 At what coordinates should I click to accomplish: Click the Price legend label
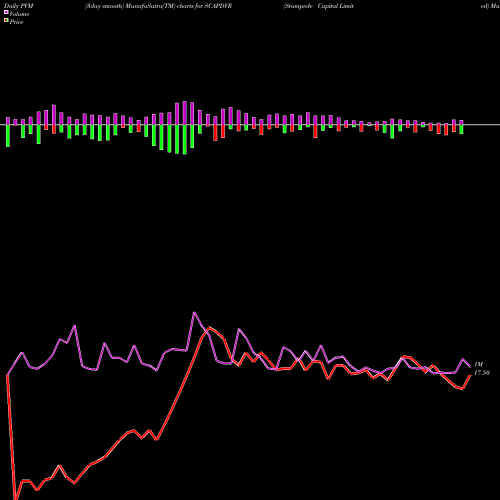16,22
